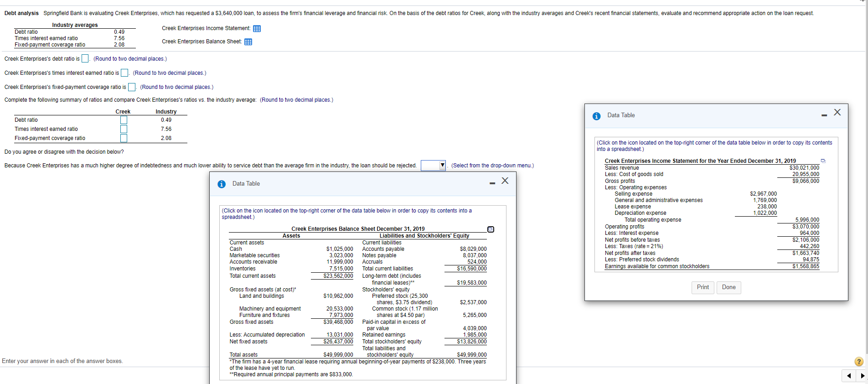Viewport: 868px width, 384px height.
Task: Click the Industry averages heading
Action: pos(75,25)
